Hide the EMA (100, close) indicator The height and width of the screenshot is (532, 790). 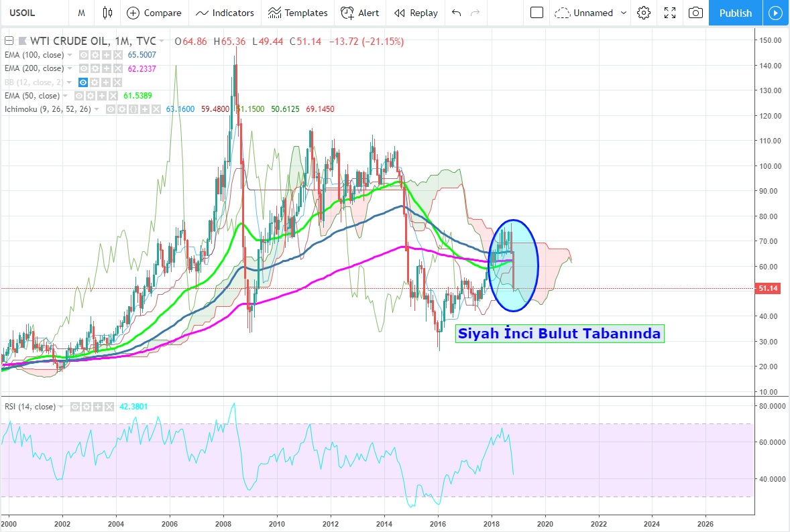point(84,55)
